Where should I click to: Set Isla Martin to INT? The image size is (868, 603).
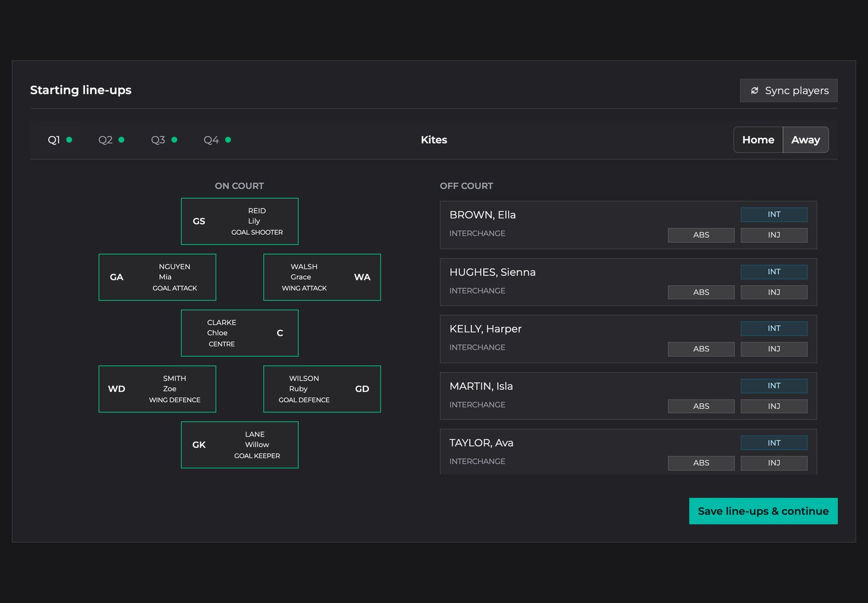coord(774,386)
